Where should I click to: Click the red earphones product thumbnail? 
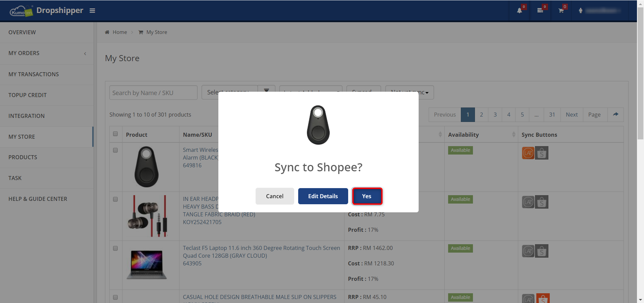pos(148,216)
